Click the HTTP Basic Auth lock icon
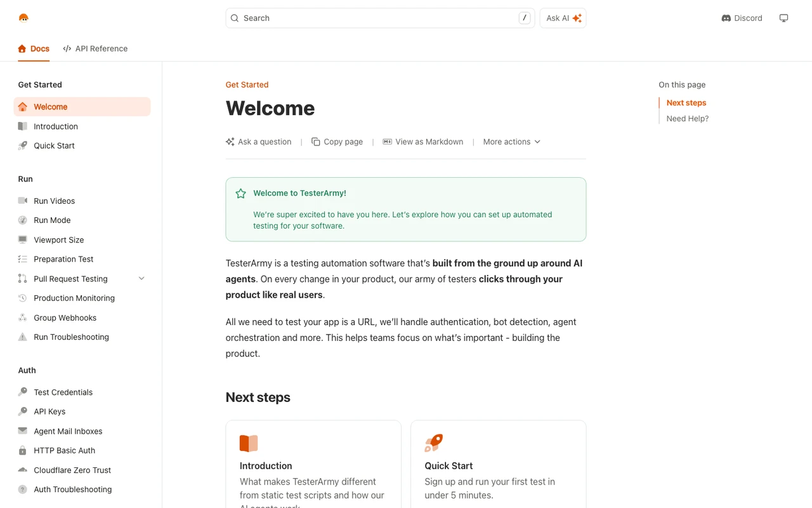The image size is (812, 508). (x=23, y=450)
